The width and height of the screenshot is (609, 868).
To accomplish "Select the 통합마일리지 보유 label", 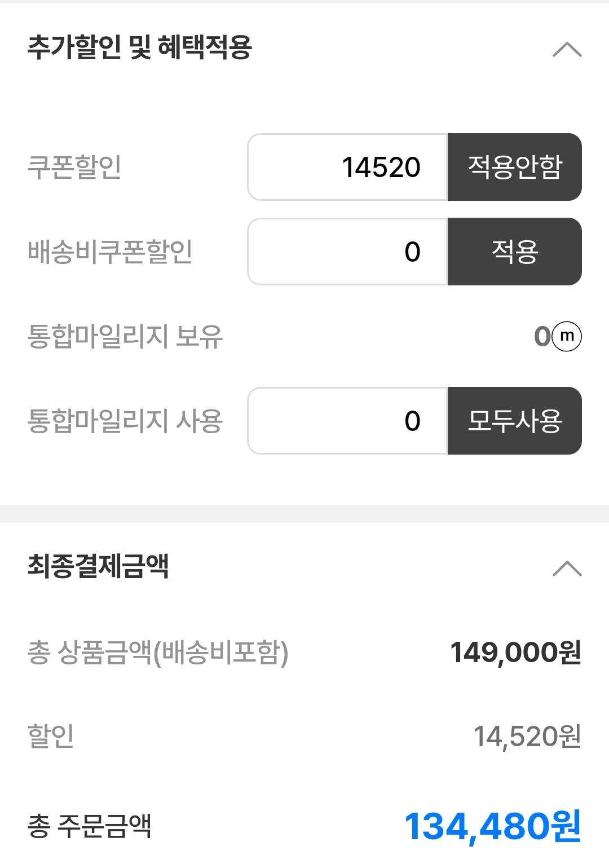I will [x=125, y=336].
